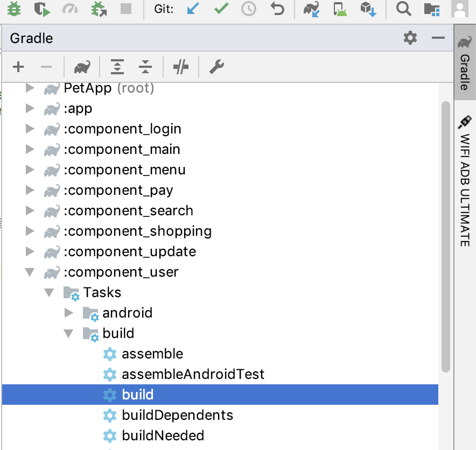Select the assembleAndroidTest task
The width and height of the screenshot is (476, 450).
(220, 374)
